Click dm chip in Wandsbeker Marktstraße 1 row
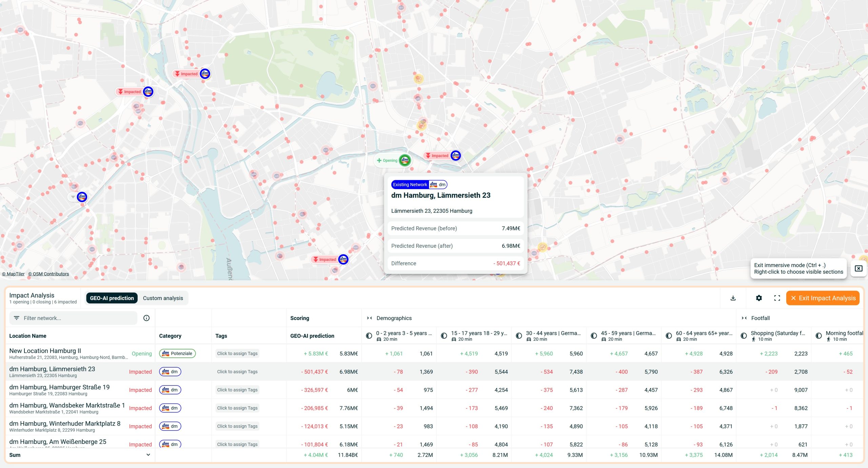Image resolution: width=868 pixels, height=468 pixels. tap(170, 408)
